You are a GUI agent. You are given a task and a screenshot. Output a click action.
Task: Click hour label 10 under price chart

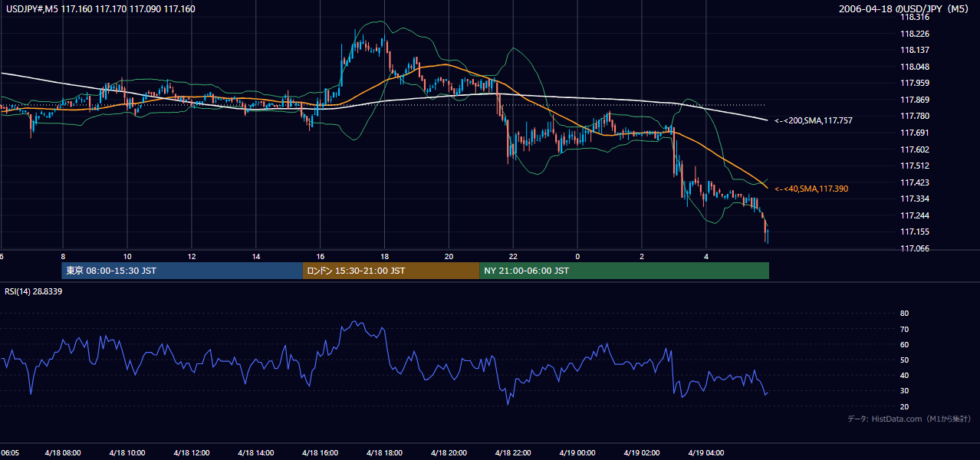click(127, 256)
